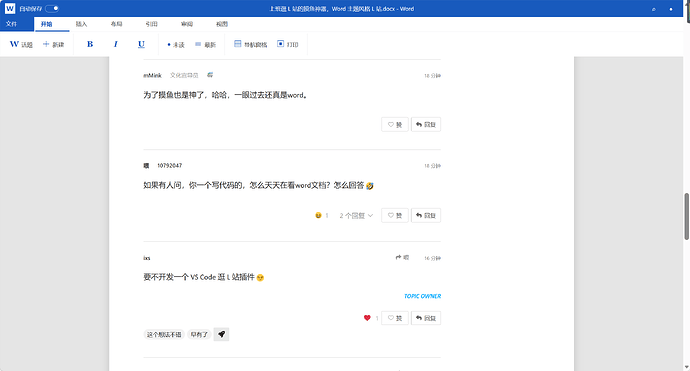
Task: Click the reply-to arrow in ixs's post header
Action: pos(402,257)
